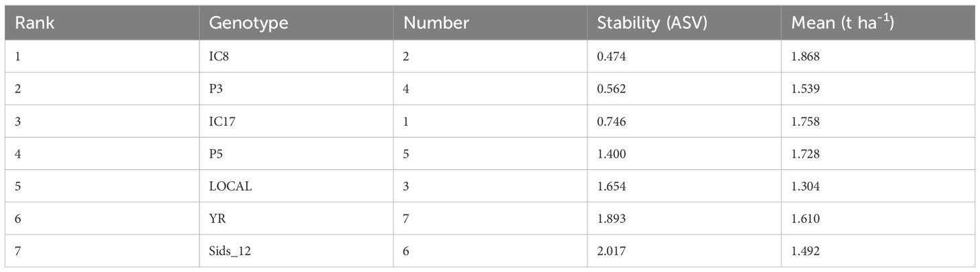
Task: Click the Rank column header
Action: click(x=35, y=23)
